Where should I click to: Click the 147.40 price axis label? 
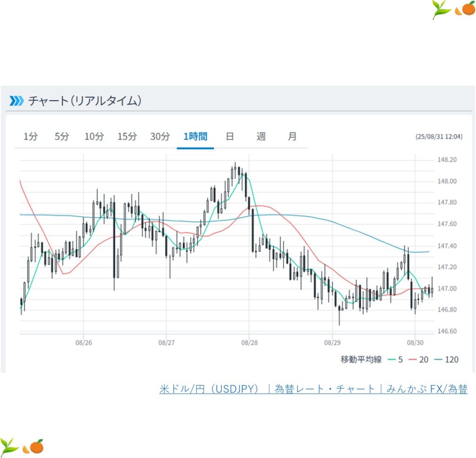click(447, 246)
